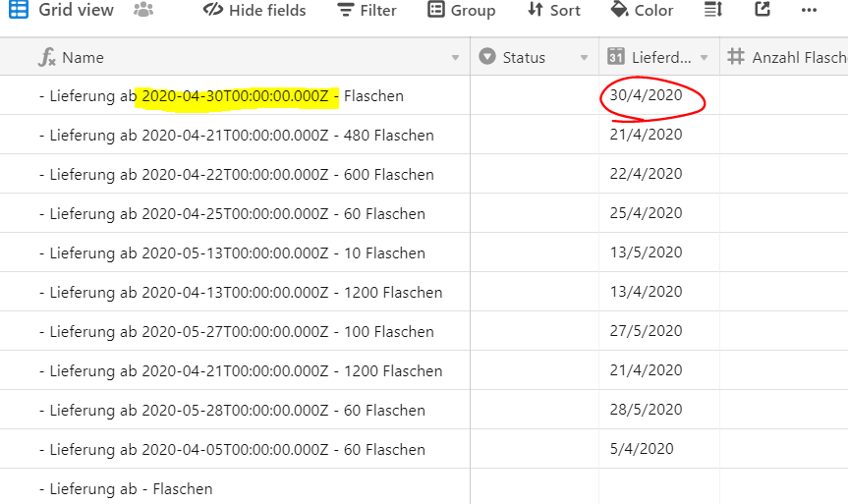Expand the Name column dropdown arrow
Viewport: 848px width, 504px height.
click(455, 57)
